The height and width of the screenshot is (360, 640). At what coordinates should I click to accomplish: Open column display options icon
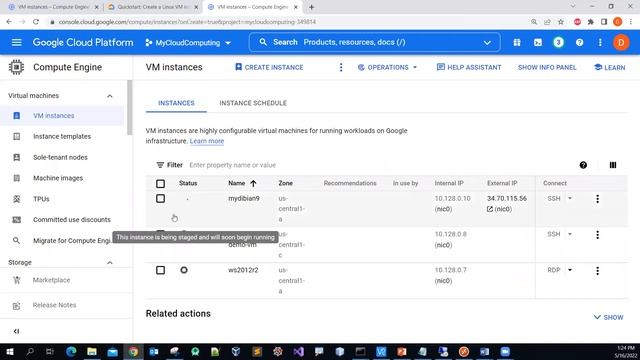click(613, 165)
